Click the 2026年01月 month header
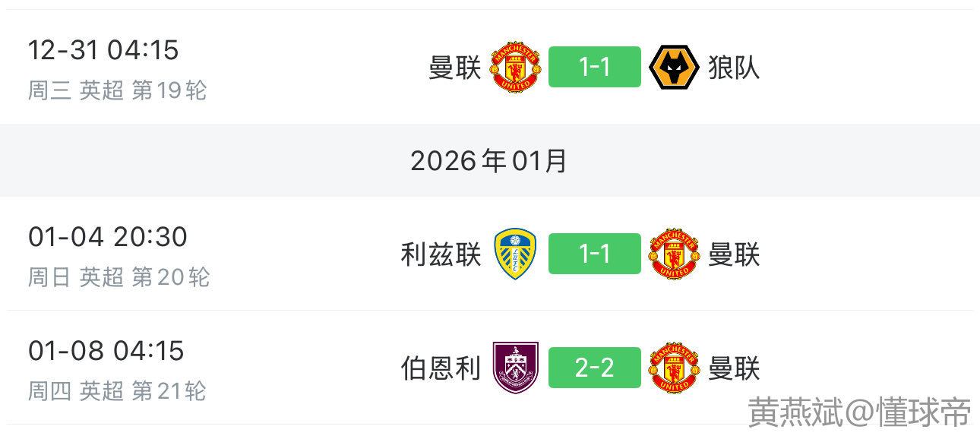980x439 pixels. [x=489, y=160]
